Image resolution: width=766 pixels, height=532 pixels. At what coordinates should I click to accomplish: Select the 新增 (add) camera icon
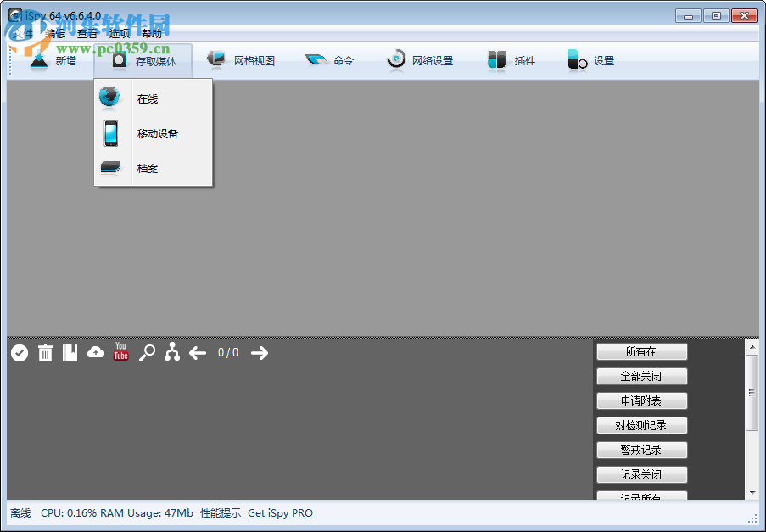point(38,59)
